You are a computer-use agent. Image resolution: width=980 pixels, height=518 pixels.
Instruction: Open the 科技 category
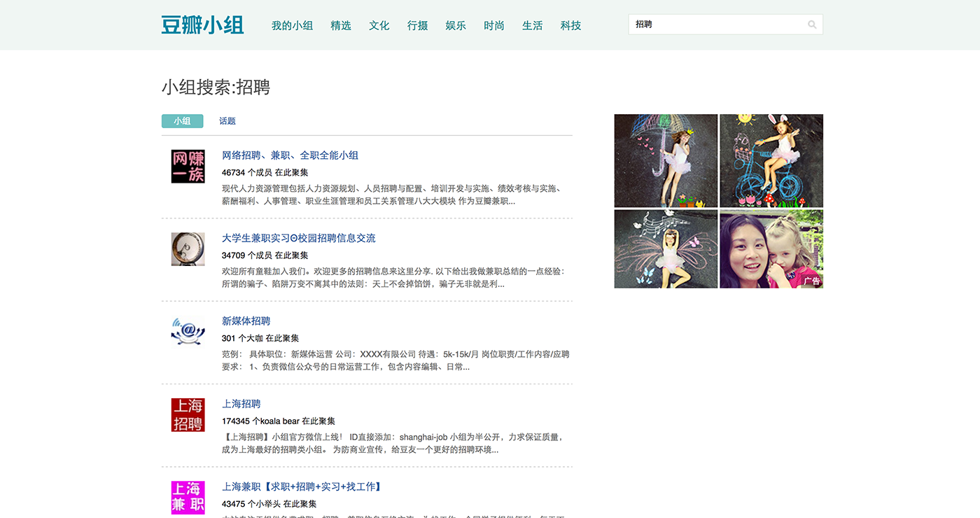tap(571, 25)
